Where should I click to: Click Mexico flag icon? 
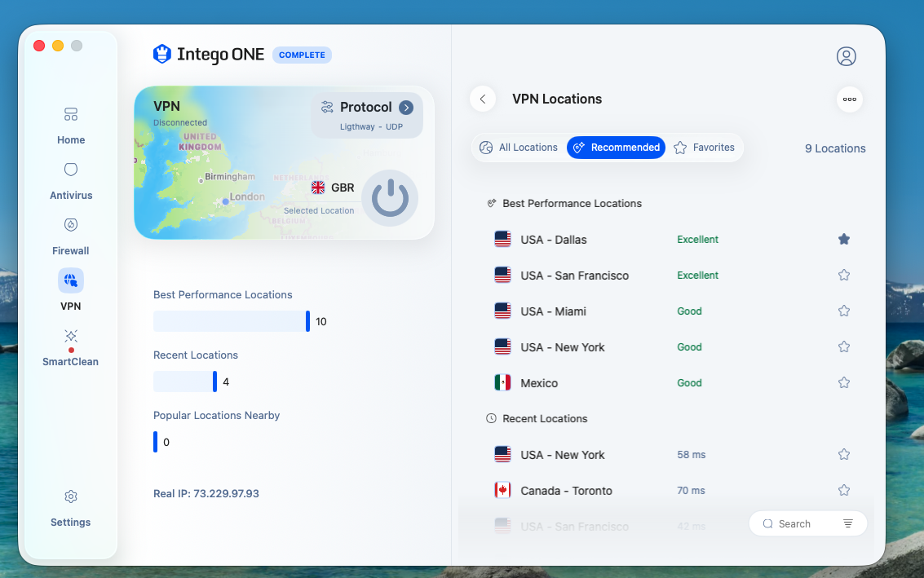click(x=502, y=383)
